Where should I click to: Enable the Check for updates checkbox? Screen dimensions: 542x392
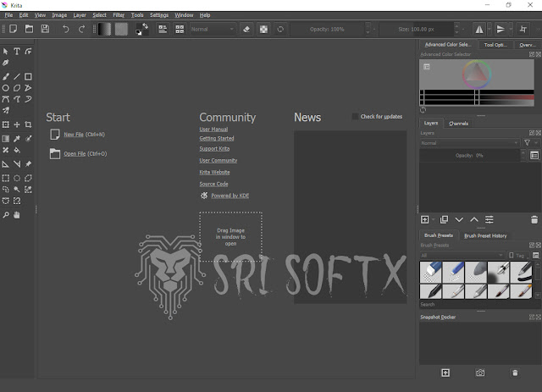355,117
